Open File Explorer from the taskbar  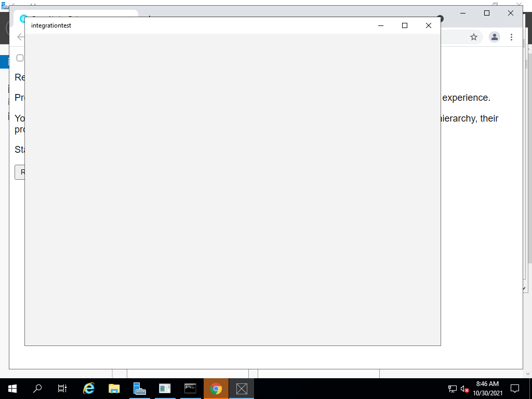point(114,388)
